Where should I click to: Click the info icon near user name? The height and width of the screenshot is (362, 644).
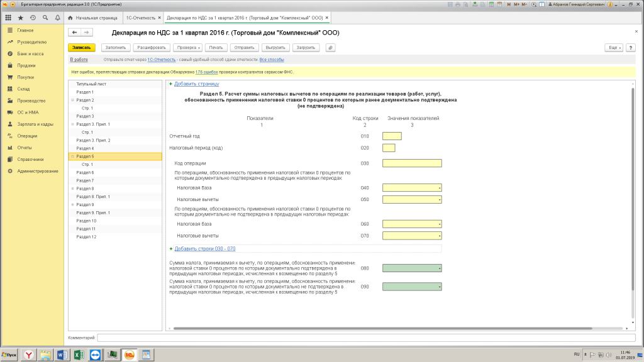(610, 4)
